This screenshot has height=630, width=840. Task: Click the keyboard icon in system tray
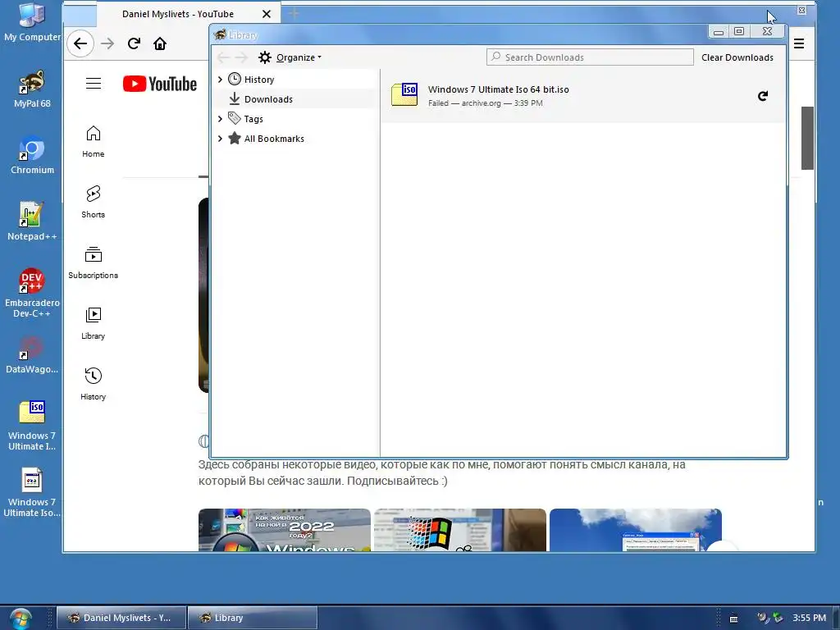click(734, 619)
